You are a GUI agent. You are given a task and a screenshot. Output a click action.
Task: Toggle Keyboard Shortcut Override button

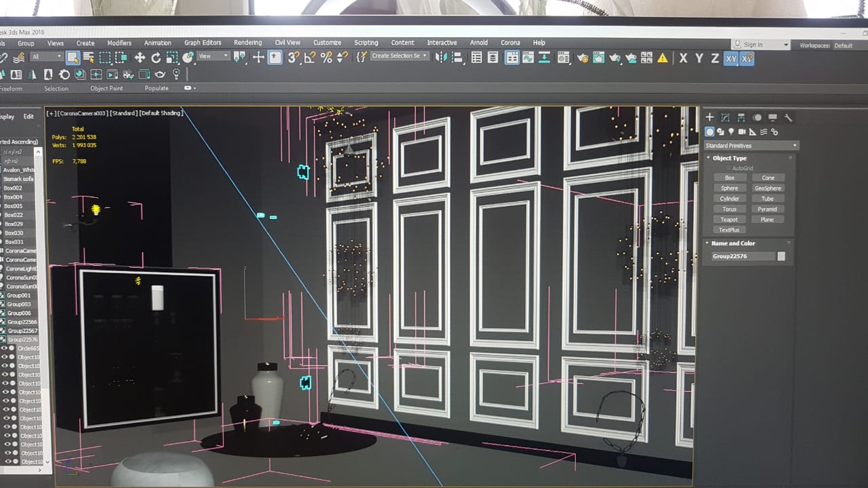pyautogui.click(x=275, y=58)
